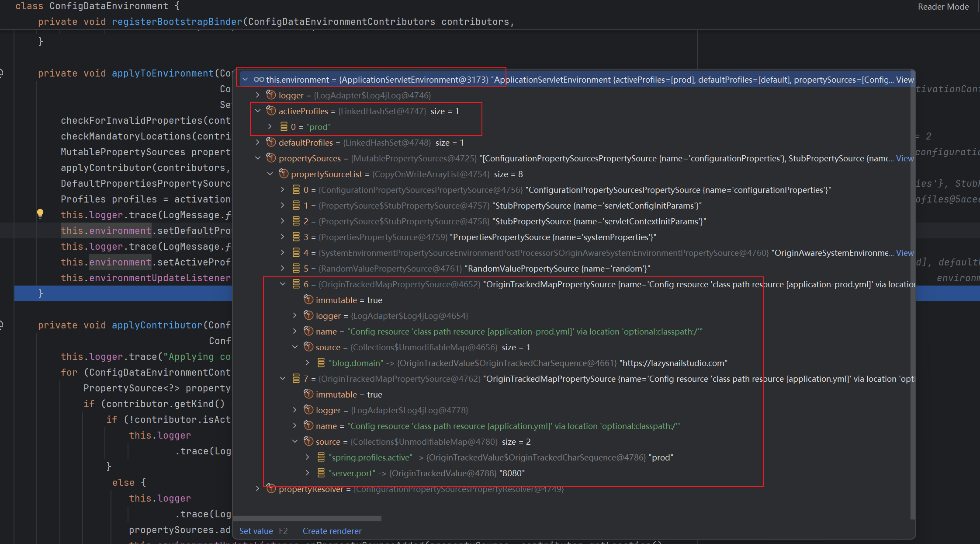Collapse the activeProfiles node
The image size is (980, 544).
[x=257, y=111]
